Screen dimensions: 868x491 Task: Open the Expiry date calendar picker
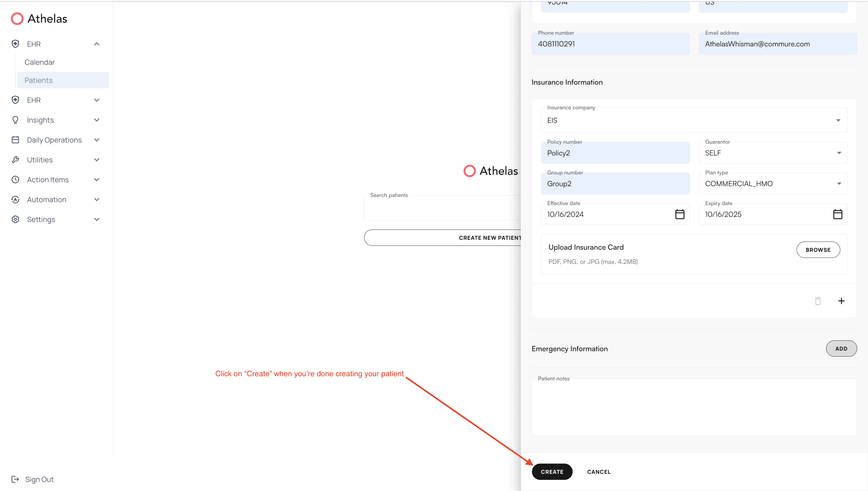coord(838,214)
